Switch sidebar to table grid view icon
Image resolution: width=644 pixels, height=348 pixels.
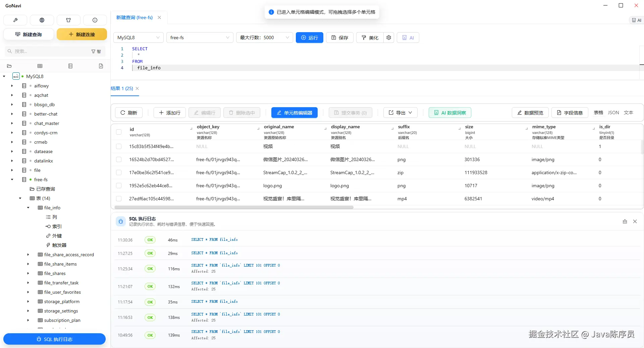[x=40, y=66]
